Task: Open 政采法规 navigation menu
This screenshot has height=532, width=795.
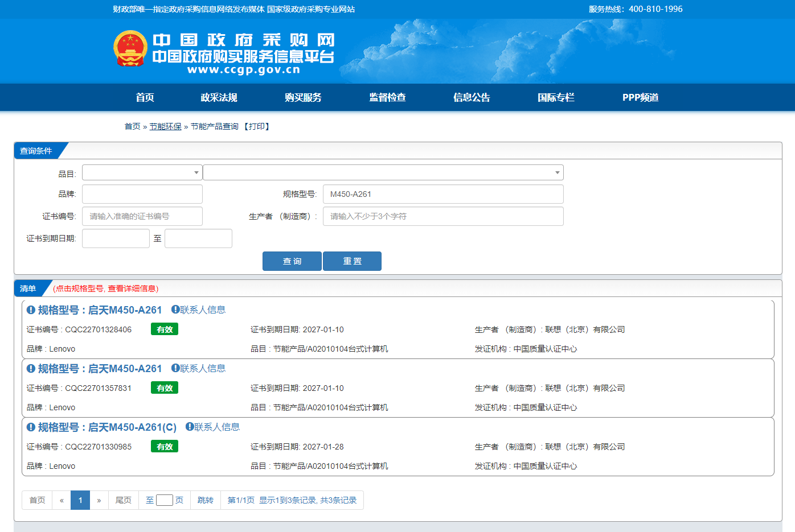Action: (x=219, y=97)
